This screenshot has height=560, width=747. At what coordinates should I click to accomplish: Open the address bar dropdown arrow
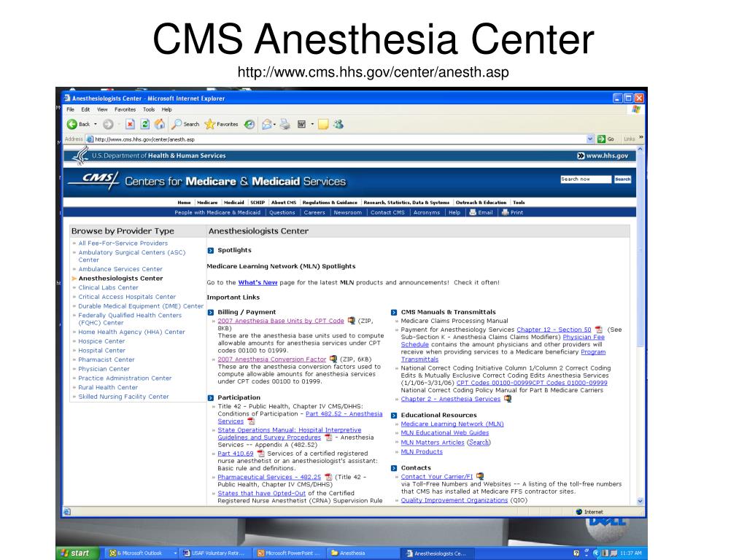(x=589, y=139)
